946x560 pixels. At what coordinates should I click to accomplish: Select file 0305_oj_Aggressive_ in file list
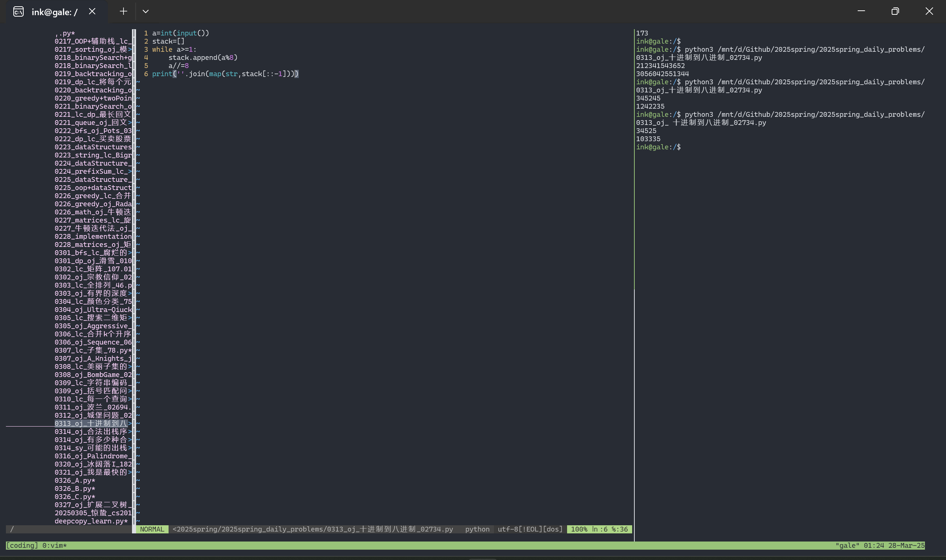[x=93, y=326]
